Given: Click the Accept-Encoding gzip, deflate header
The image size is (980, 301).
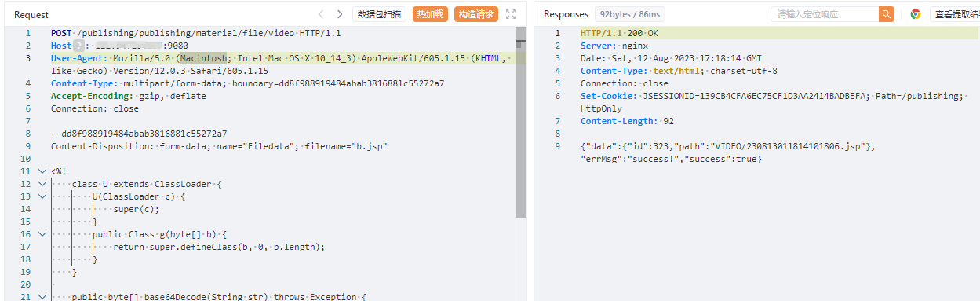Looking at the screenshot, I should [x=129, y=96].
